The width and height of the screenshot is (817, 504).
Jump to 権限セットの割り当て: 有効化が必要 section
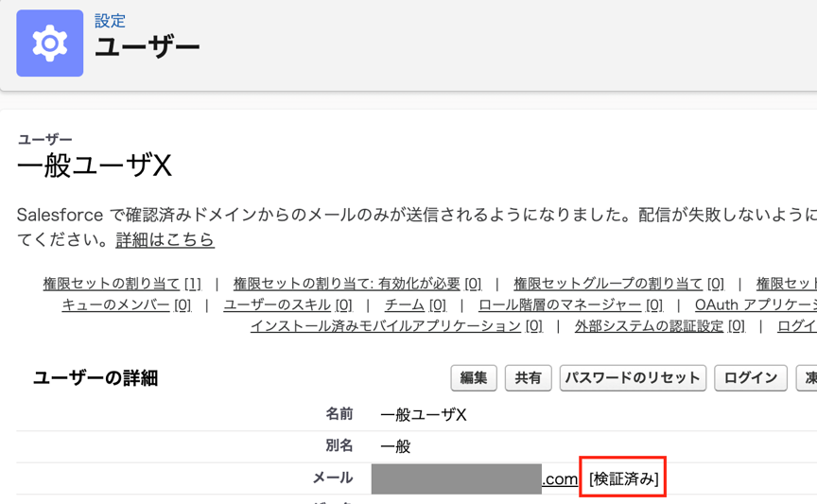pos(356,284)
